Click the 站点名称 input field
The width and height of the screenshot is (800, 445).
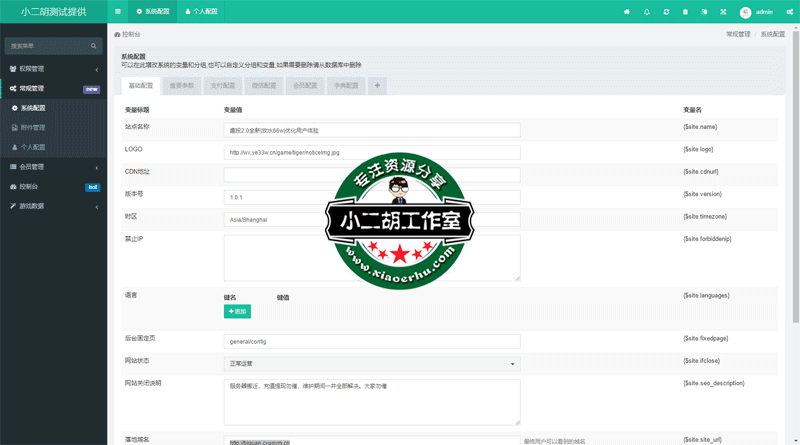[x=372, y=130]
